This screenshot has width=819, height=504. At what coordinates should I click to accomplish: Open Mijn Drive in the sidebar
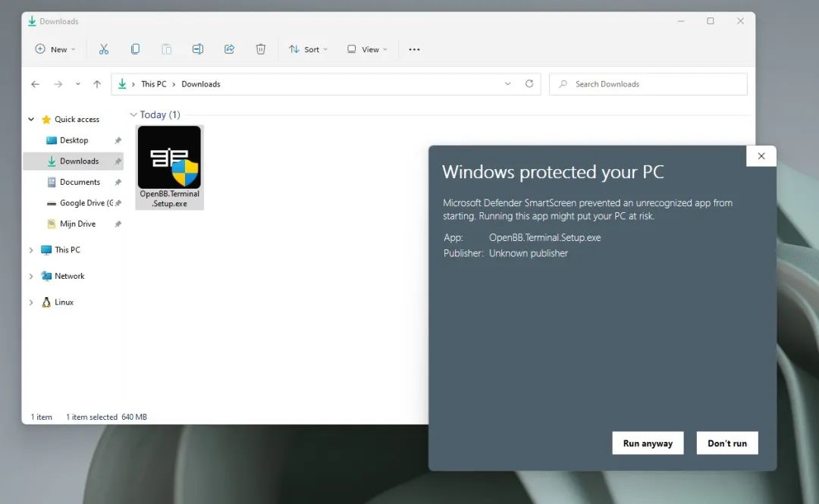[x=78, y=224]
